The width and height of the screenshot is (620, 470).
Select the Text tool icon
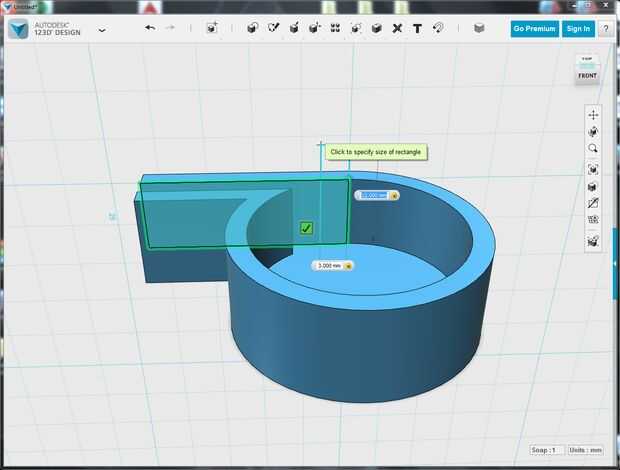point(417,28)
